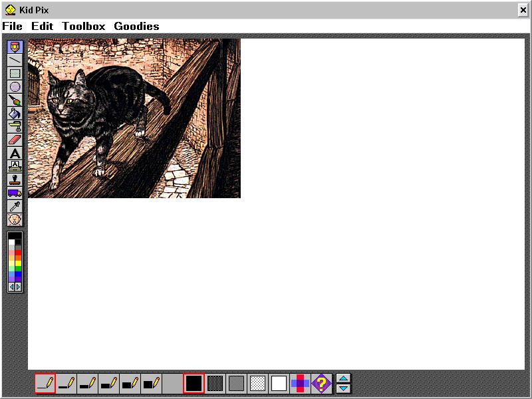Pick the white color swatch

(11, 242)
